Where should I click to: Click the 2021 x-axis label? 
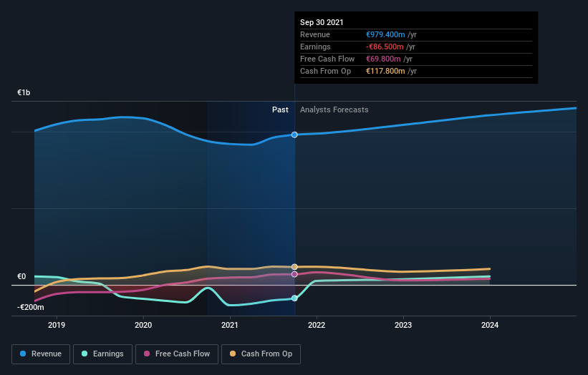point(230,325)
